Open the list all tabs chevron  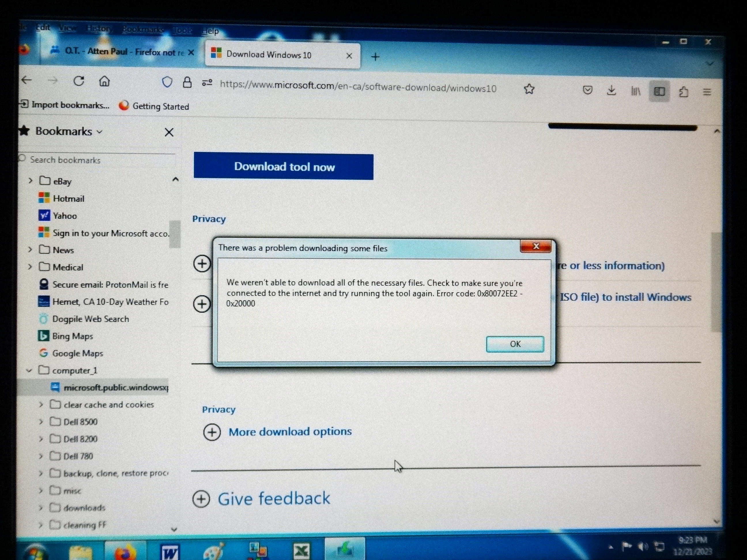pyautogui.click(x=710, y=63)
